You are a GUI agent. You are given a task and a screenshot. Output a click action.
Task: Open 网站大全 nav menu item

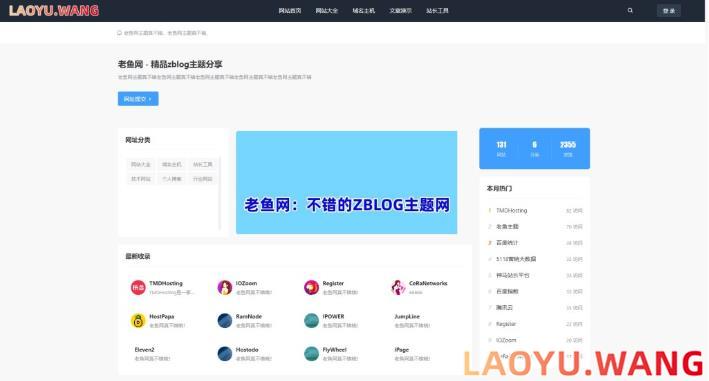pos(327,11)
